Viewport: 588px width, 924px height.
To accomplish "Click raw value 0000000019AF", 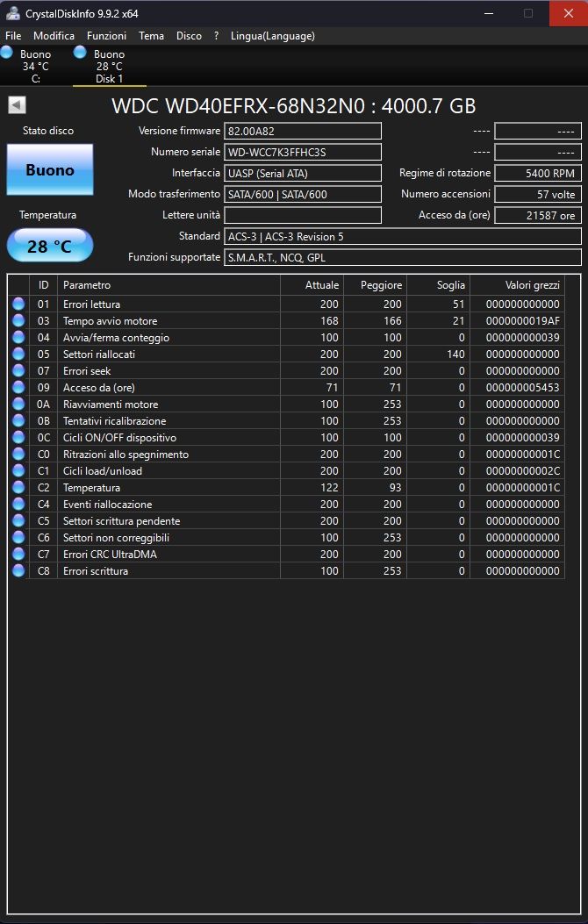I will click(522, 320).
